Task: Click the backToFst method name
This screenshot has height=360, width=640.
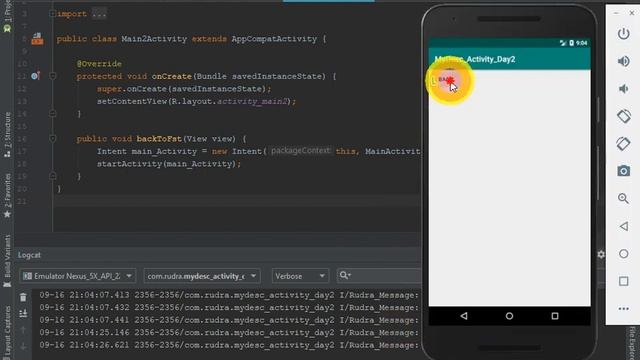Action: coord(159,139)
